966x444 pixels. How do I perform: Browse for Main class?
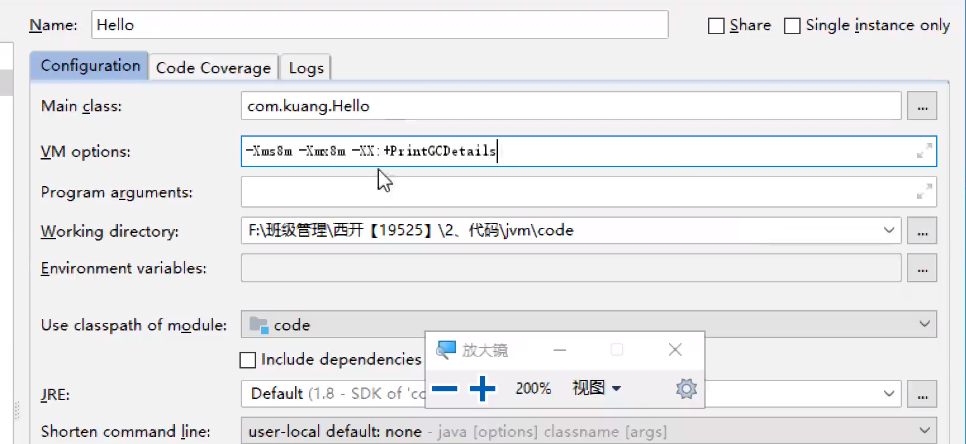[x=922, y=106]
